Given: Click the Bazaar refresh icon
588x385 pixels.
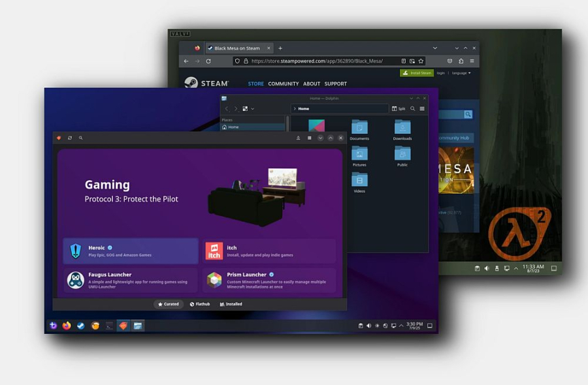Looking at the screenshot, I should (69, 138).
